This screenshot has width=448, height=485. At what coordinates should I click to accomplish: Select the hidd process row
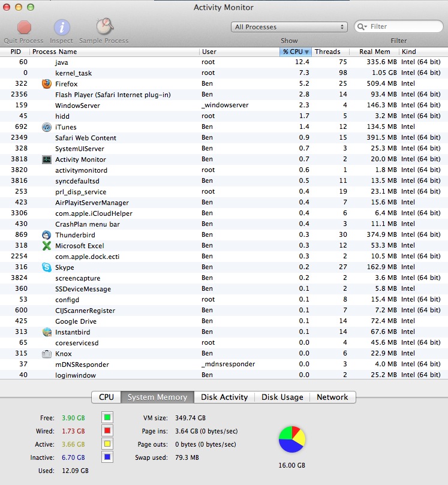point(224,116)
